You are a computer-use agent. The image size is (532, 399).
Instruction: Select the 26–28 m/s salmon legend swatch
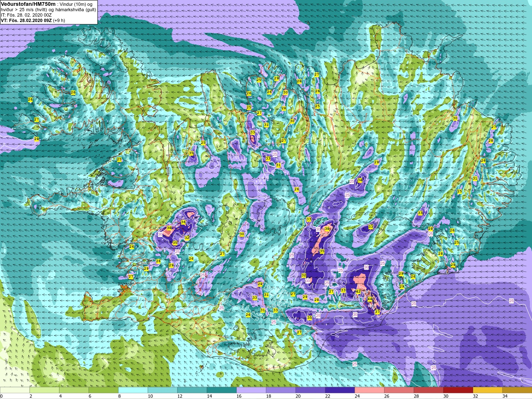point(399,390)
